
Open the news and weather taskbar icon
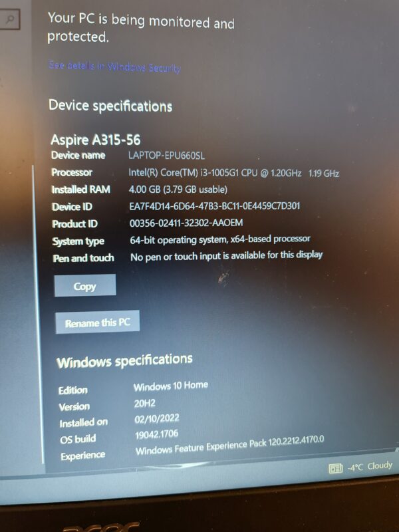click(x=336, y=469)
